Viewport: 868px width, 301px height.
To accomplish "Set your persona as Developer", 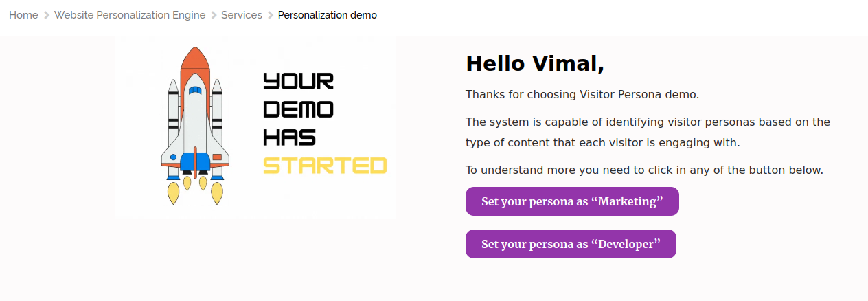I will 571,244.
